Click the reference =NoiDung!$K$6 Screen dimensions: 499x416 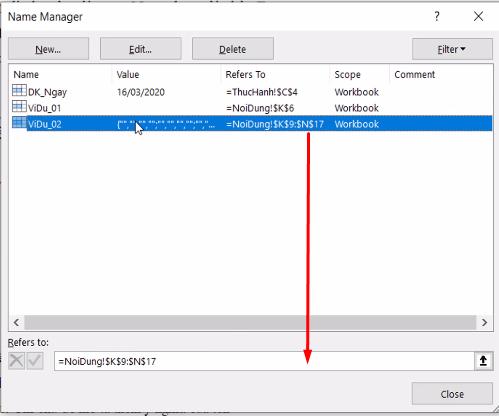pos(260,108)
